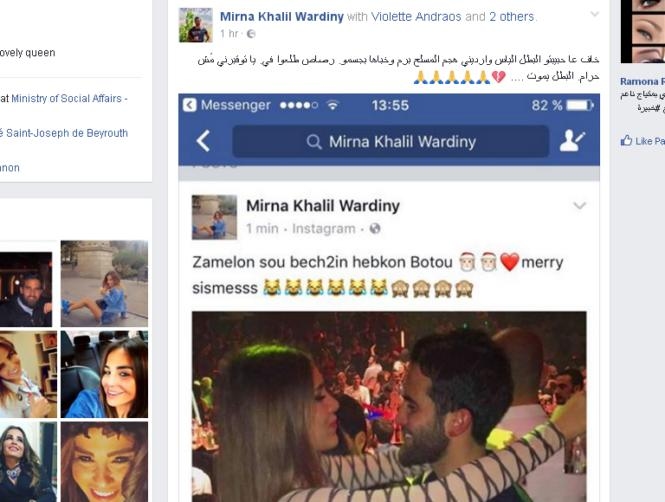Image resolution: width=665 pixels, height=502 pixels.
Task: Click the Mirna Khalil Wardiny search field
Action: click(390, 141)
